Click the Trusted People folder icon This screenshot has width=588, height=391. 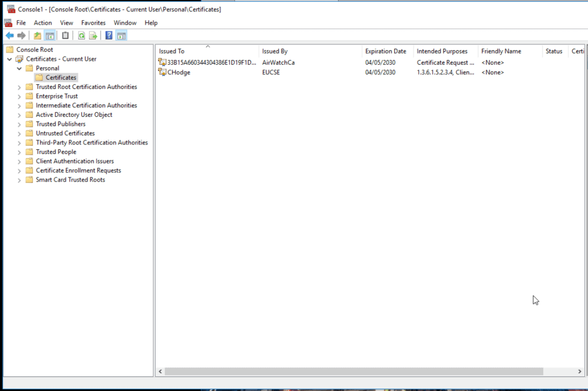[29, 152]
